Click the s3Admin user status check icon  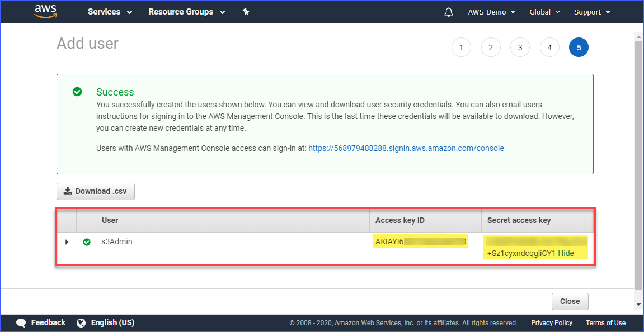tap(87, 243)
